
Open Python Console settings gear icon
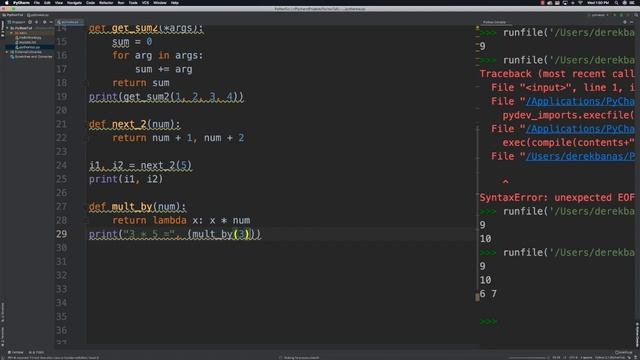click(x=625, y=22)
